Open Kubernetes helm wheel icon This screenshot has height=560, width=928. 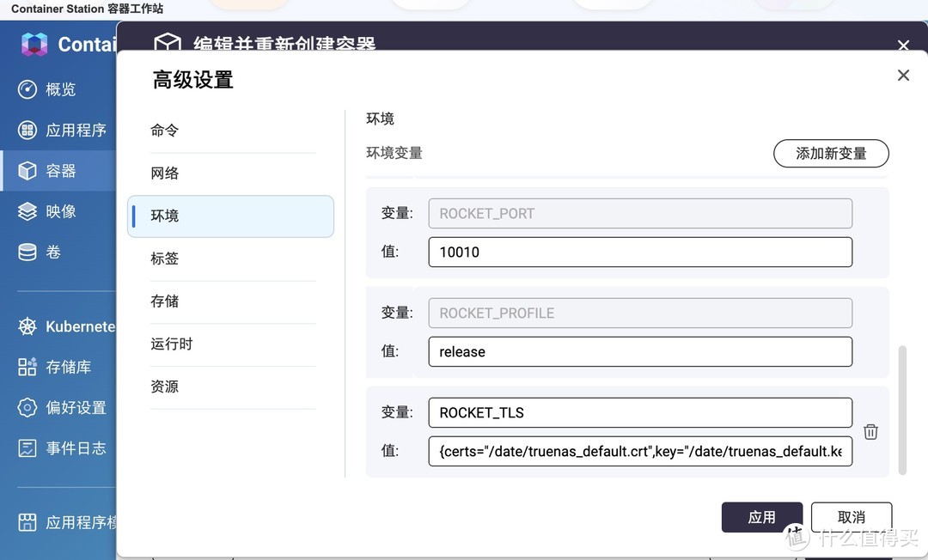[x=27, y=326]
